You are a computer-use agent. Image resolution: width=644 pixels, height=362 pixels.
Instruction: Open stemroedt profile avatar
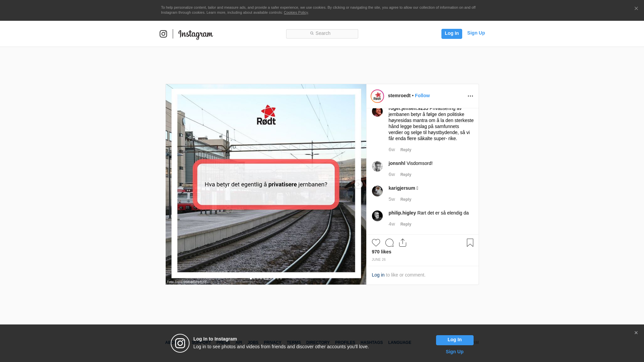coord(377,96)
